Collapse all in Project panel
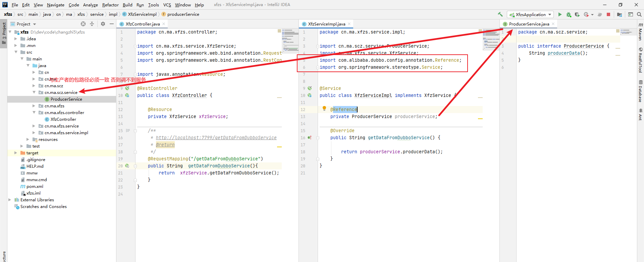Viewport: 644px width, 262px height. (x=92, y=24)
